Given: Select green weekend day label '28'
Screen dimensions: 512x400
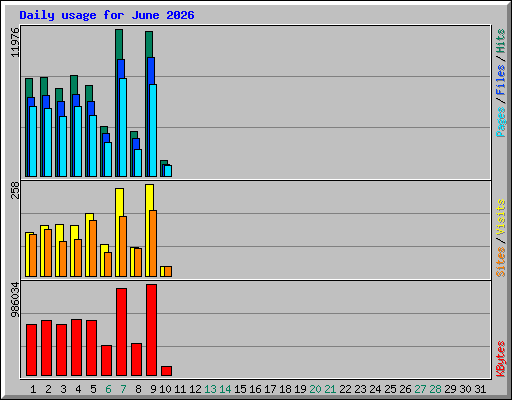Looking at the screenshot, I should click(x=435, y=389).
